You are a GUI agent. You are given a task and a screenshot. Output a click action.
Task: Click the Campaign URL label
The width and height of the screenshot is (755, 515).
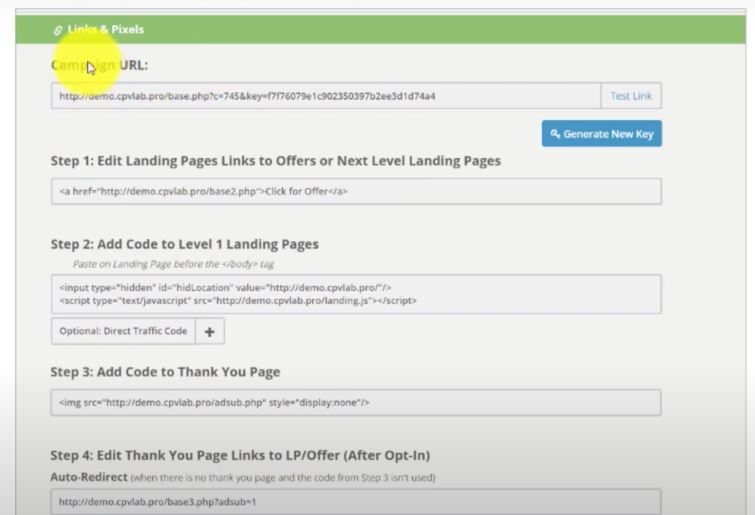[99, 65]
